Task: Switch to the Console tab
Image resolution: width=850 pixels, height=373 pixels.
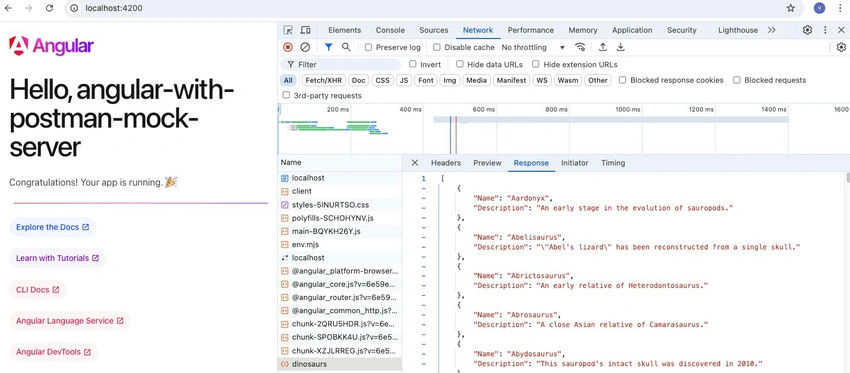Action: point(390,30)
